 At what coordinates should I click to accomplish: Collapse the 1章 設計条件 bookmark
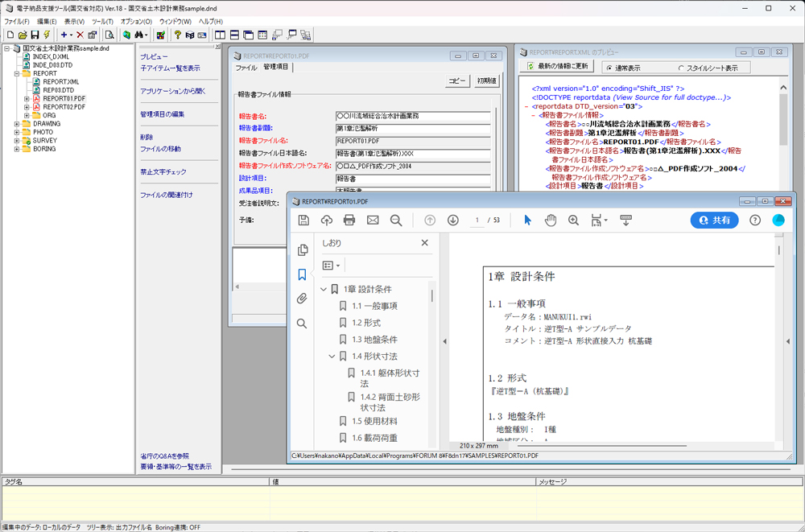click(x=324, y=289)
